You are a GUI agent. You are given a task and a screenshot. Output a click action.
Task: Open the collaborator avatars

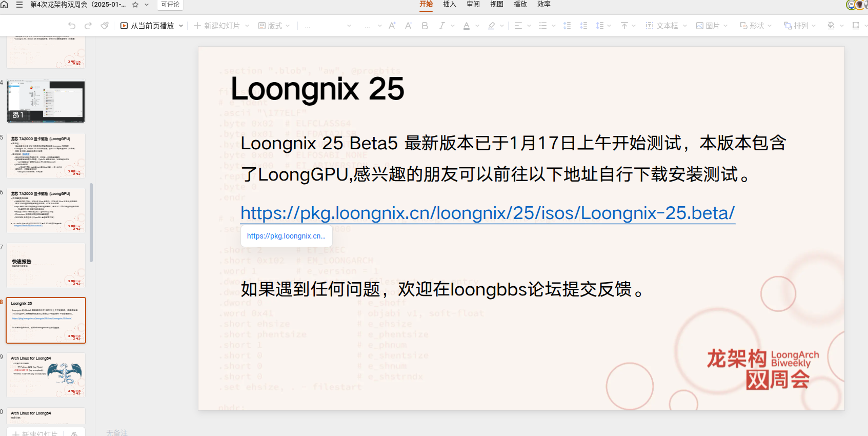coord(857,5)
